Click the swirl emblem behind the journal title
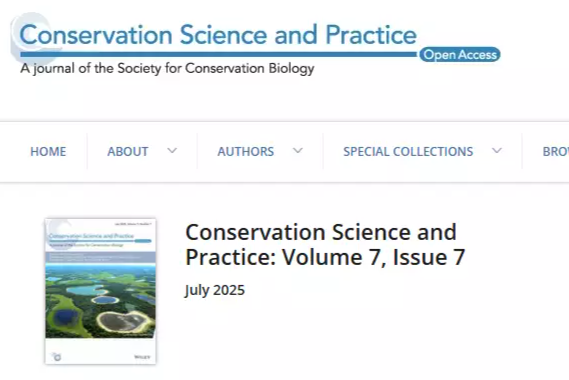Screen dimensions: 569x380 click(x=33, y=37)
